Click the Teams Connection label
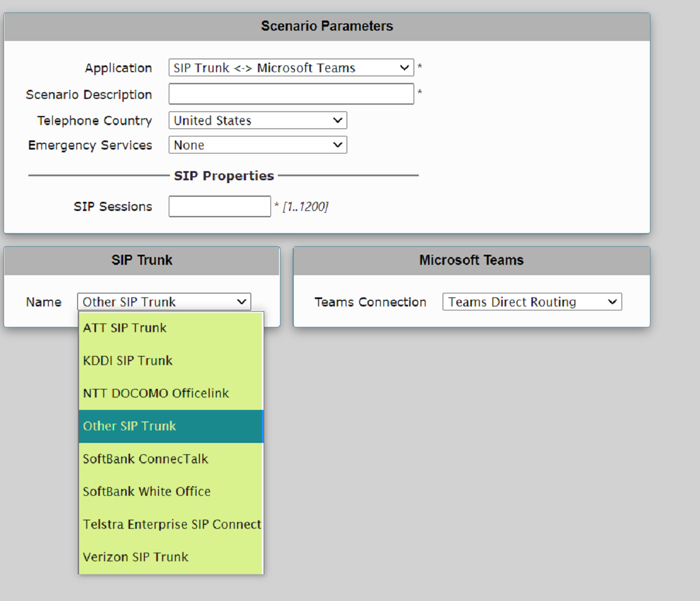This screenshot has height=601, width=700. click(370, 302)
